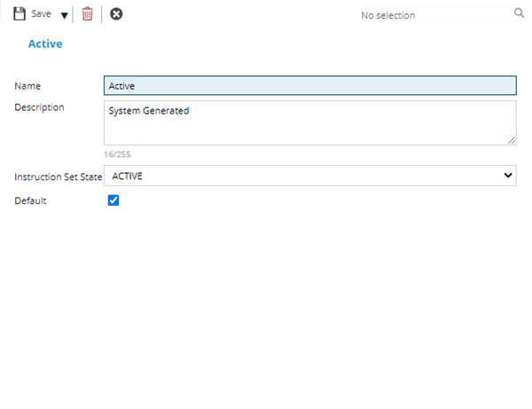Click the Save text button
This screenshot has width=532, height=409.
pyautogui.click(x=41, y=14)
